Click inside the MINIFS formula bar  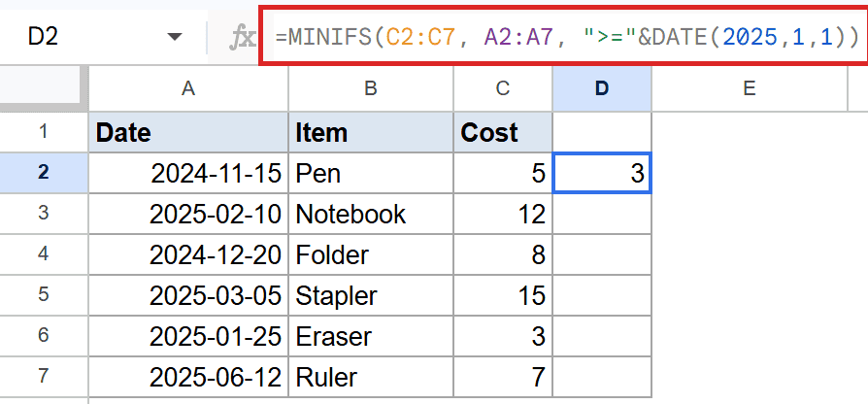point(565,37)
